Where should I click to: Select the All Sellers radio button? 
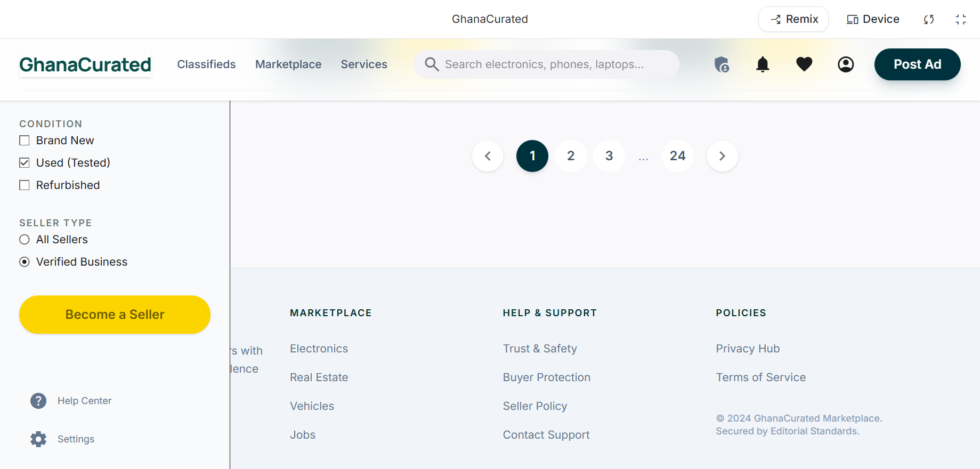(x=25, y=240)
